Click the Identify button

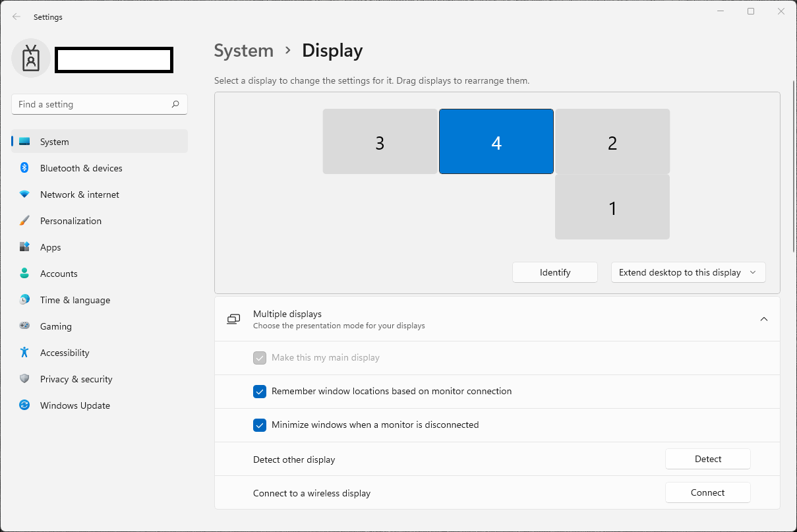click(555, 272)
